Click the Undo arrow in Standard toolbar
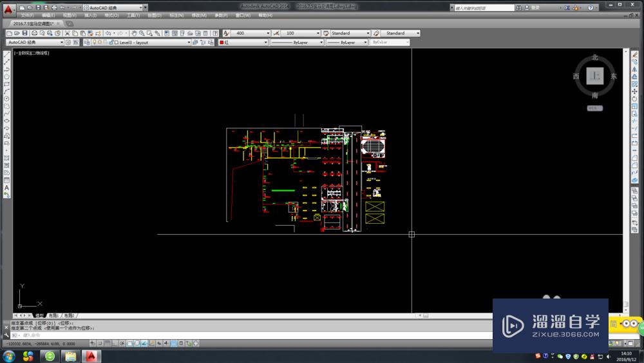Screen dimensions: 644x363 tap(108, 34)
